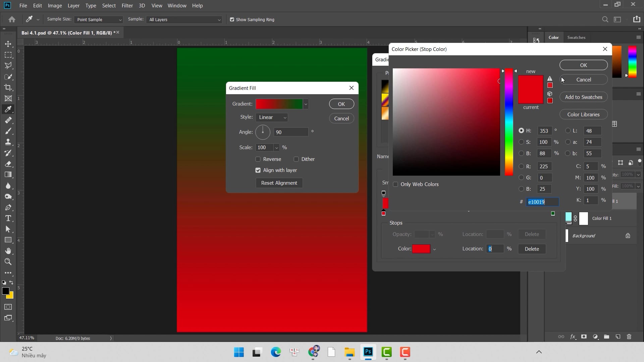Viewport: 644px width, 362px height.
Task: Click Add to Swatches button
Action: coord(584,97)
